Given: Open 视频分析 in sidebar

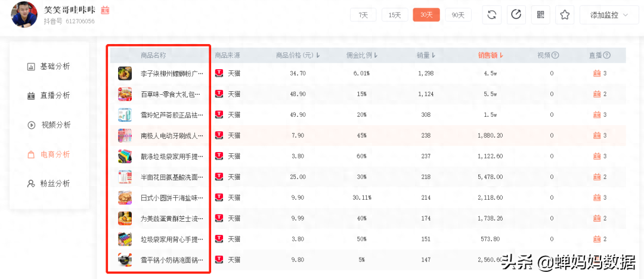Looking at the screenshot, I should (x=49, y=125).
